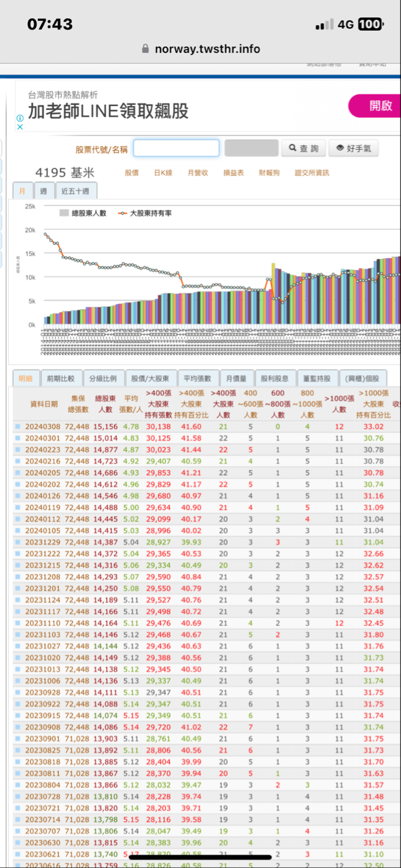The width and height of the screenshot is (401, 868).
Task: Click blue square icon beside 20240308 row
Action: pos(18,426)
